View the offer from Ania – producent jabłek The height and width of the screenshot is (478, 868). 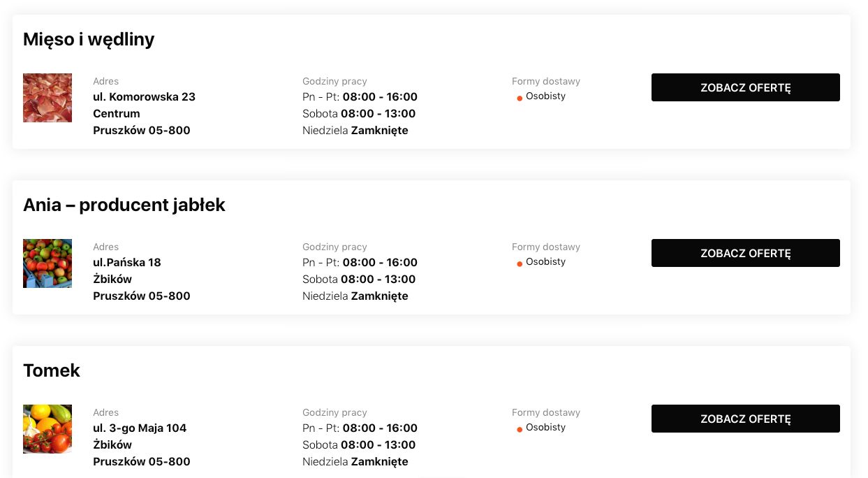[x=745, y=253]
